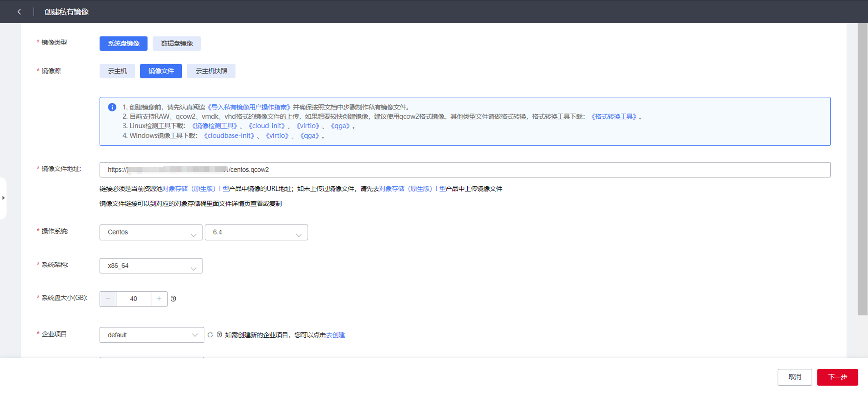The width and height of the screenshot is (868, 395).
Task: Choose 云主机快照 as image source
Action: (x=211, y=71)
